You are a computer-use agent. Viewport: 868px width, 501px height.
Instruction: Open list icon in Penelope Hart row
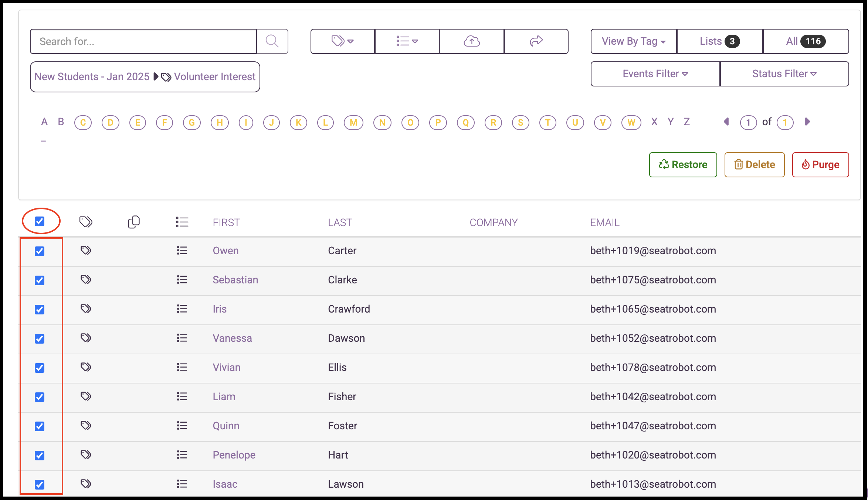point(182,455)
